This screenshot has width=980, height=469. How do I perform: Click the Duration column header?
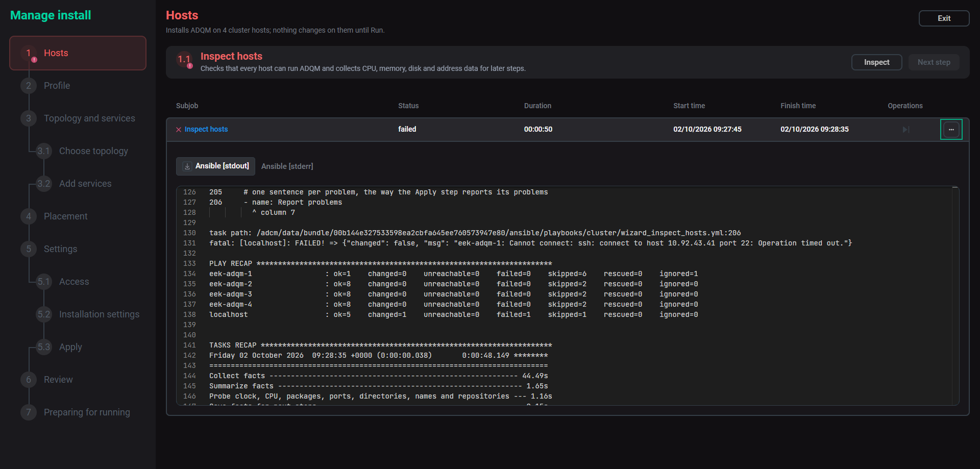point(537,106)
